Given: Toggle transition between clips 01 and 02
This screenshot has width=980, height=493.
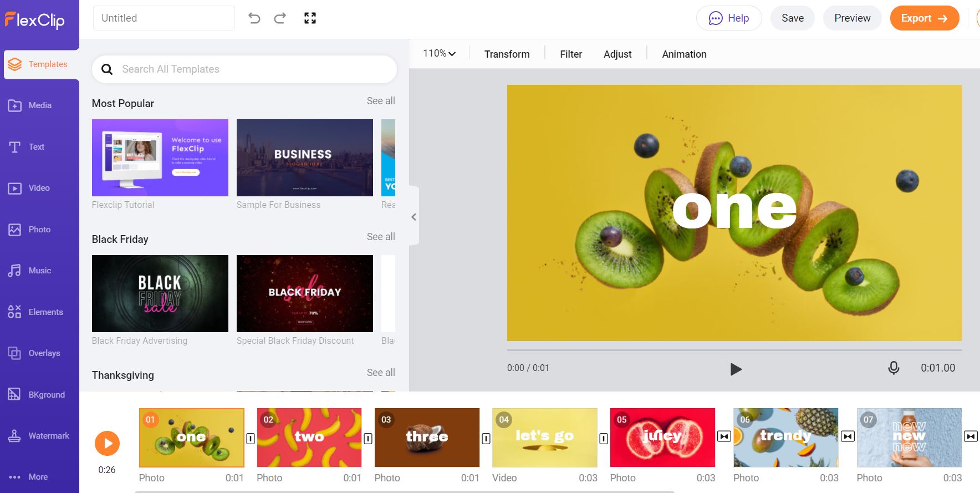Looking at the screenshot, I should tap(251, 439).
